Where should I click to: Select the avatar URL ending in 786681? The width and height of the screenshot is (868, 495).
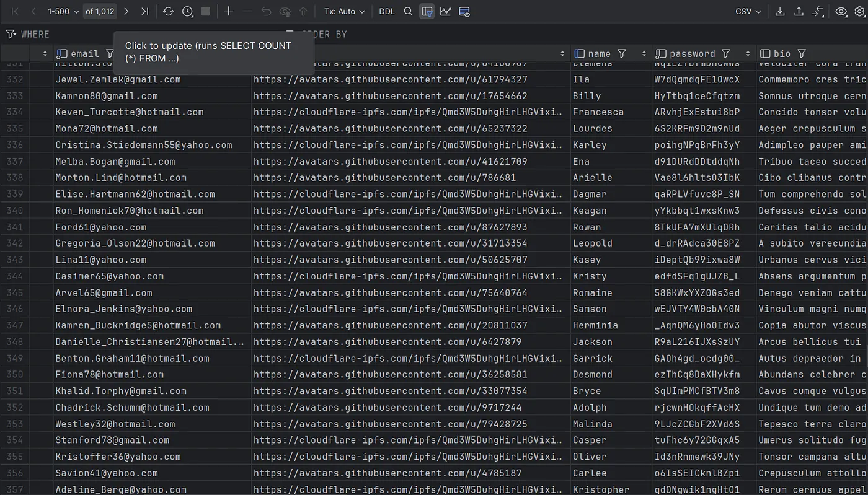coord(410,178)
